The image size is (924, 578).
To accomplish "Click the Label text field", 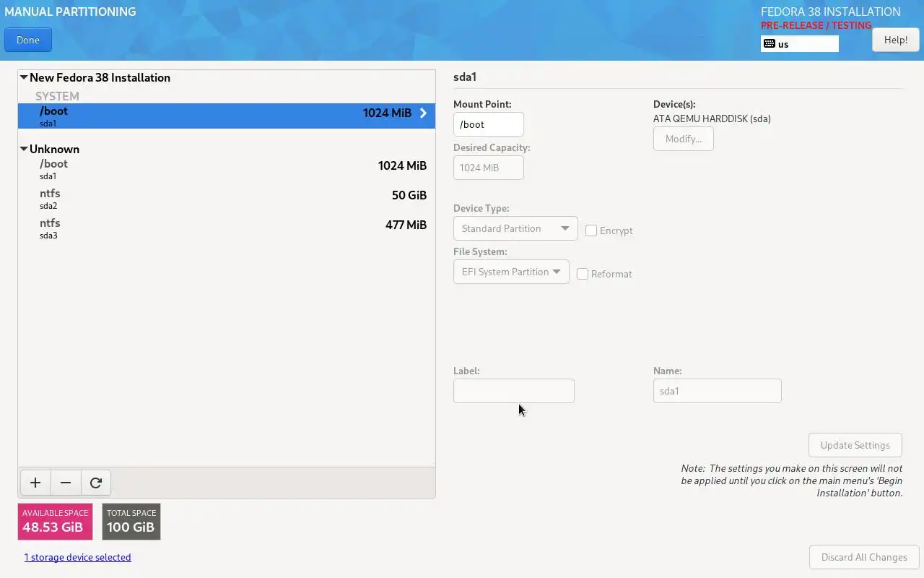I will point(514,391).
